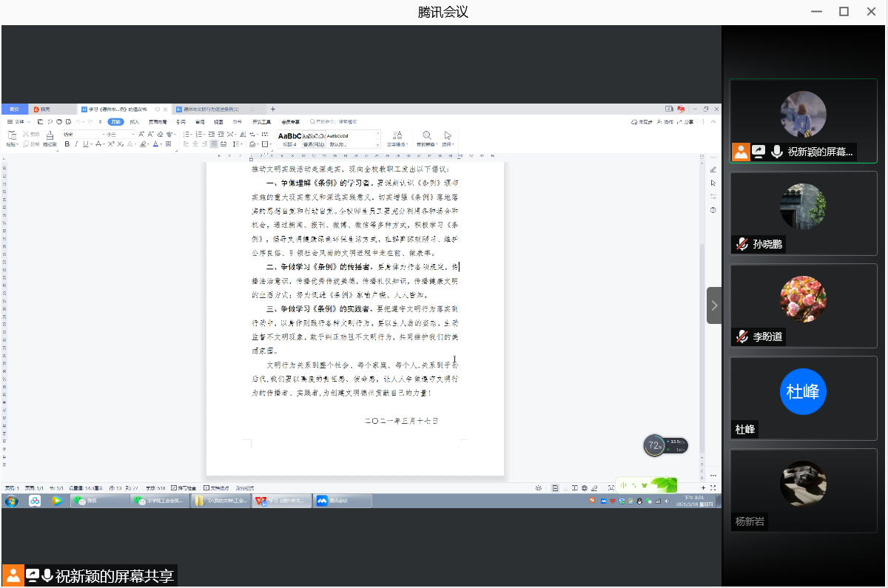Click the Bold formatting icon
Screen dimensions: 888x588
coord(67,144)
